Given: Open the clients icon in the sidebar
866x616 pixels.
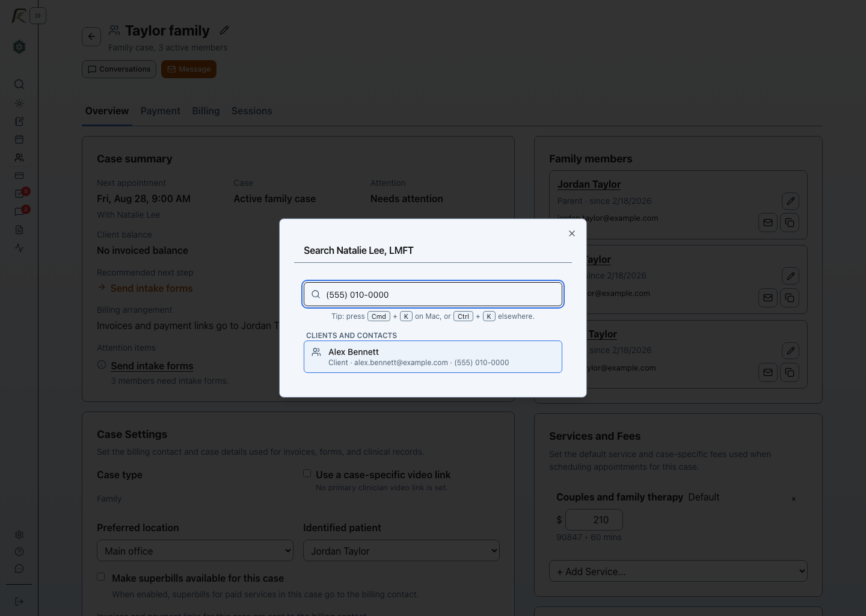Looking at the screenshot, I should [x=19, y=158].
